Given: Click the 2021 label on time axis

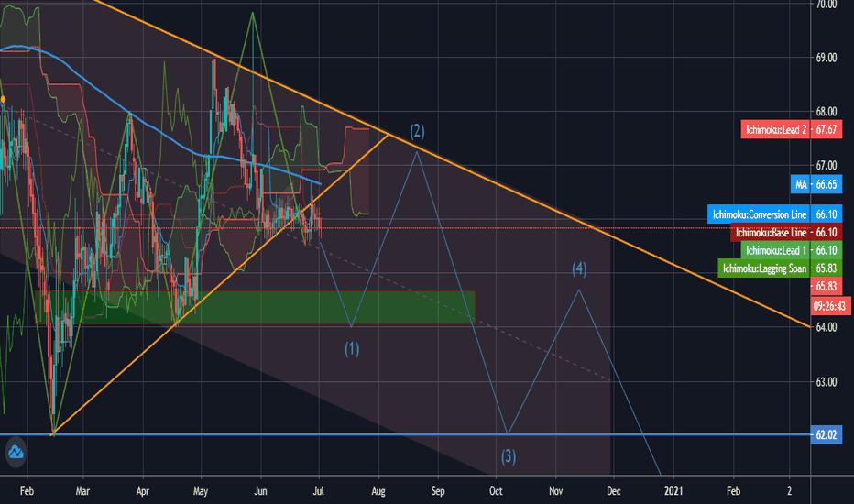Looking at the screenshot, I should coord(673,491).
